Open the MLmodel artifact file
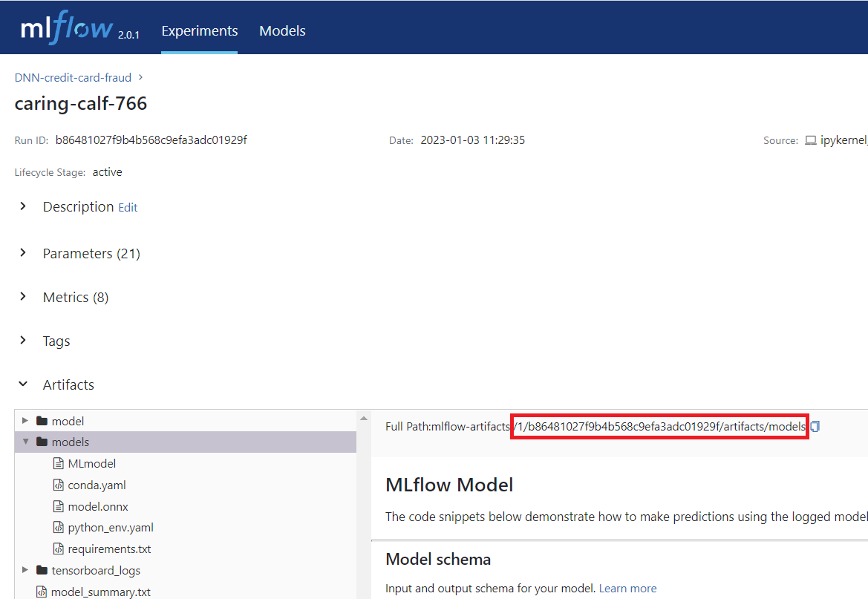The width and height of the screenshot is (868, 599). click(92, 463)
